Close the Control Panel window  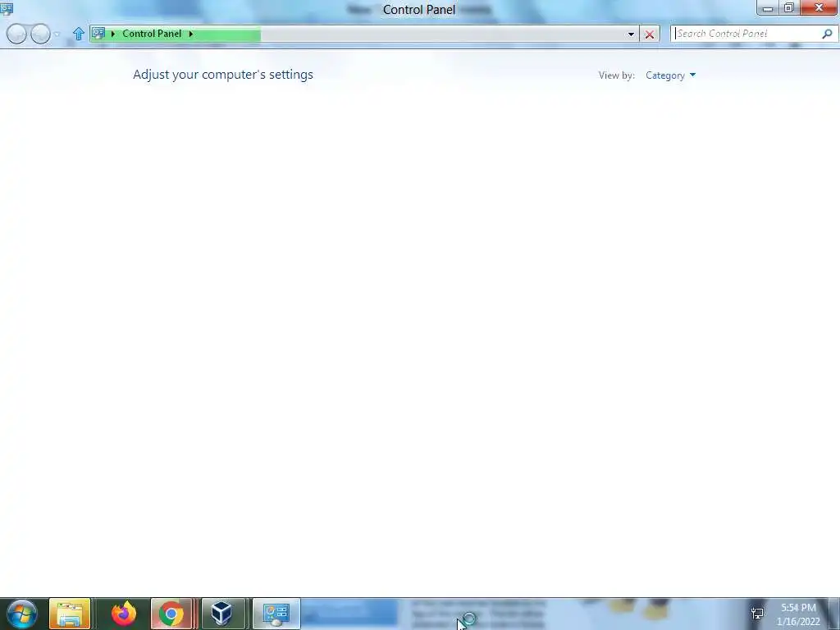(x=819, y=7)
